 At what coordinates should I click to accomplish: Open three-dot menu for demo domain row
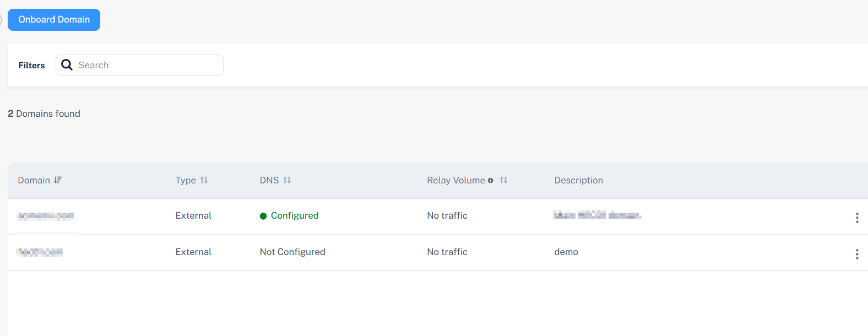coord(857,254)
